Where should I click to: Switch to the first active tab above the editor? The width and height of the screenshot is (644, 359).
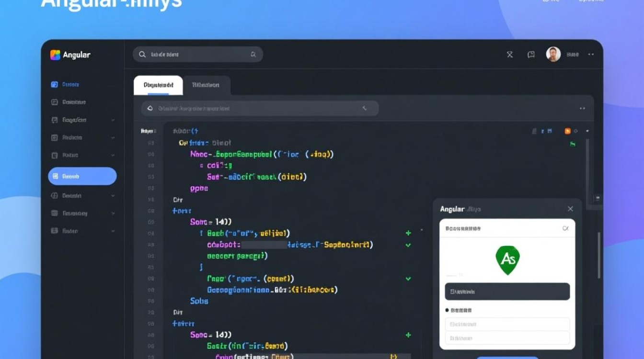pyautogui.click(x=158, y=84)
